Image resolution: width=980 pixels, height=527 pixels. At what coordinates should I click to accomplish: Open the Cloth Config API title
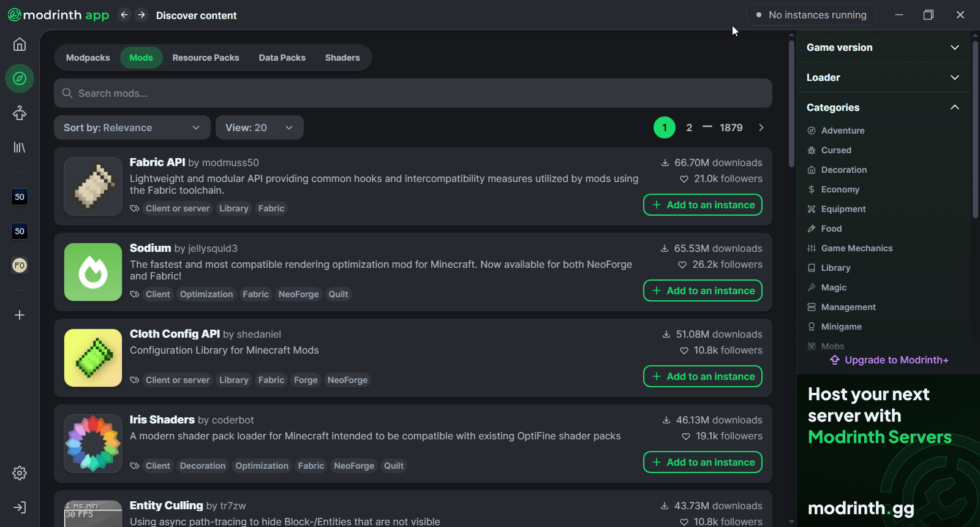click(175, 334)
